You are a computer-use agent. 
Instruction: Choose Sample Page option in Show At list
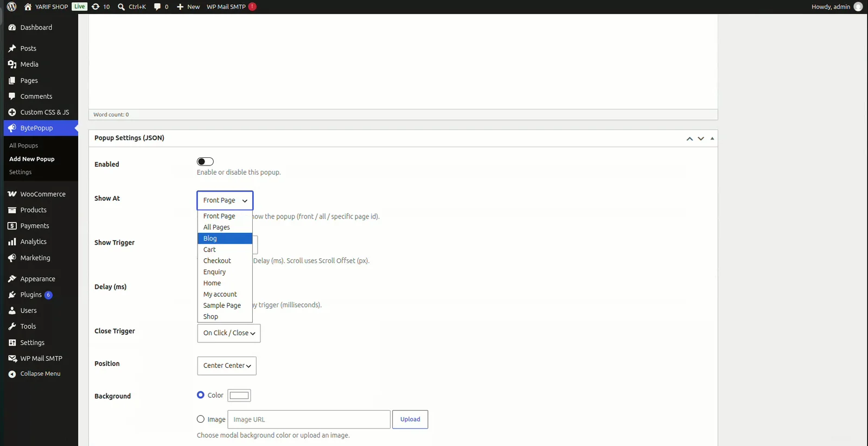(225, 305)
